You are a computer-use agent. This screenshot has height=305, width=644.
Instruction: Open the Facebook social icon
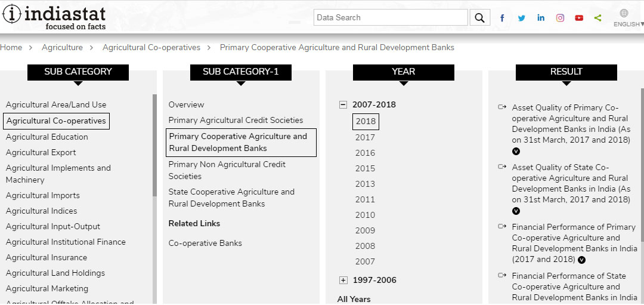[502, 18]
